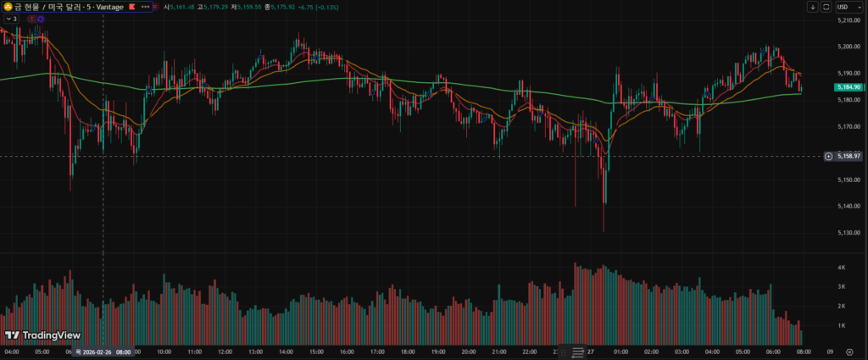Click the purple circle indicator icon
The width and height of the screenshot is (868, 360).
pos(40,19)
